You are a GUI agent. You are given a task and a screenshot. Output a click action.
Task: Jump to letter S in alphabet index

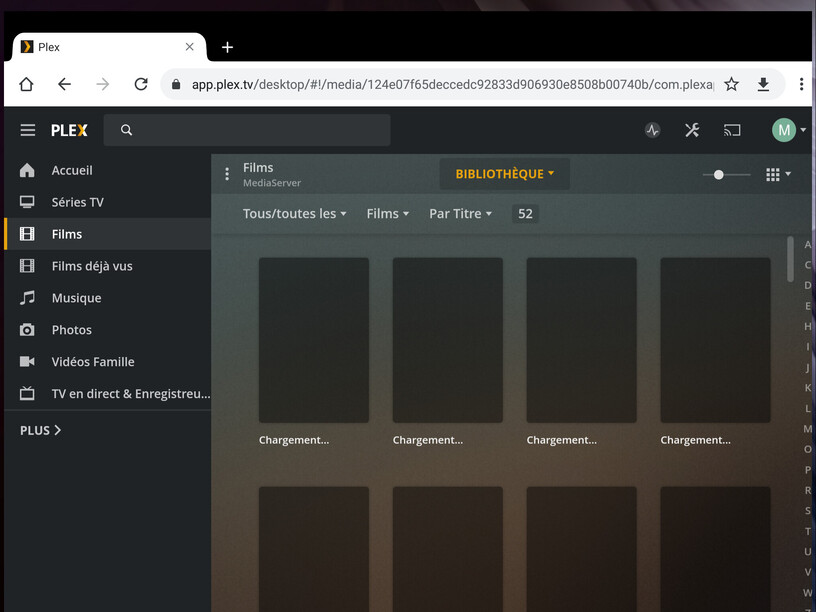[807, 511]
